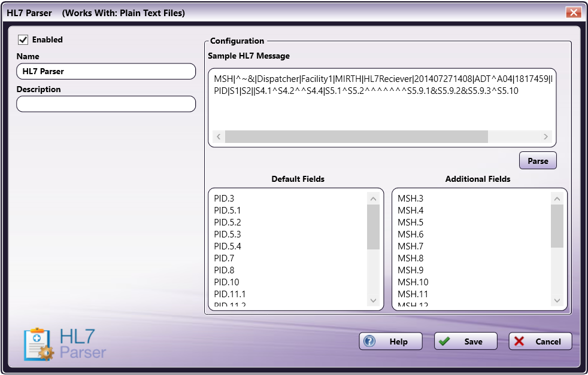588x375 pixels.
Task: Click up arrow in Additional Fields list
Action: pyautogui.click(x=557, y=199)
